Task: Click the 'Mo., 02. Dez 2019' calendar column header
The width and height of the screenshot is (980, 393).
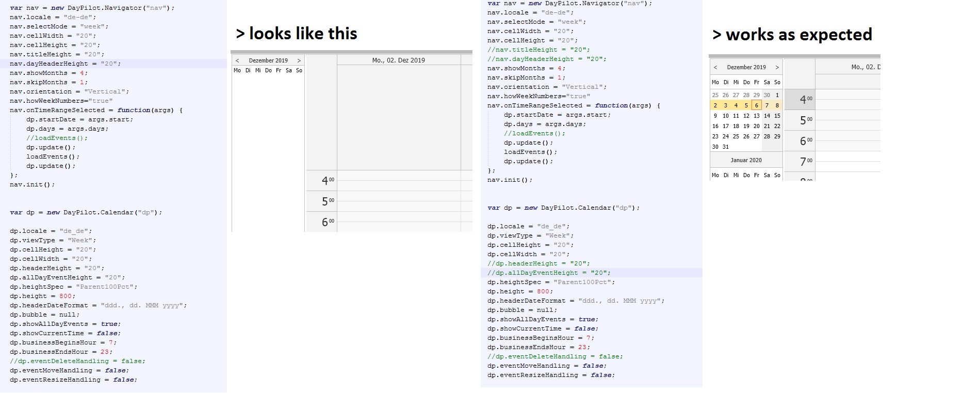Action: (399, 60)
